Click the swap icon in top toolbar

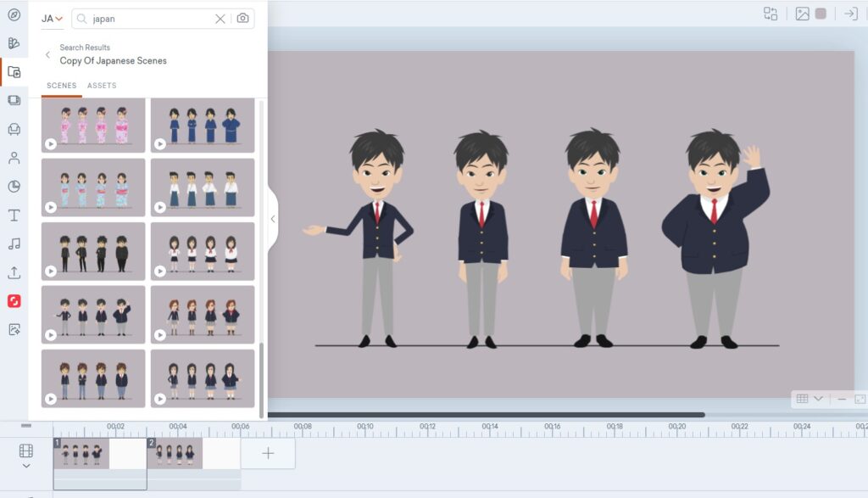coord(770,14)
